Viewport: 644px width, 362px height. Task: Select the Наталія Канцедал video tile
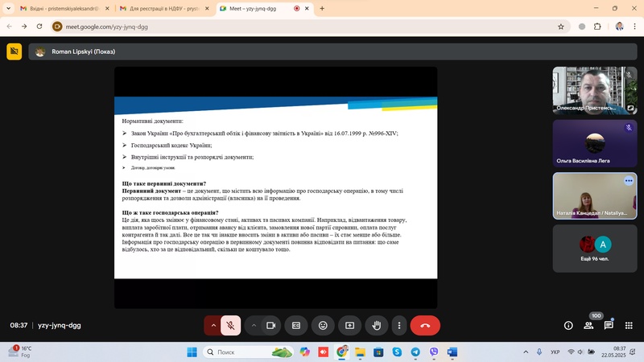click(595, 196)
